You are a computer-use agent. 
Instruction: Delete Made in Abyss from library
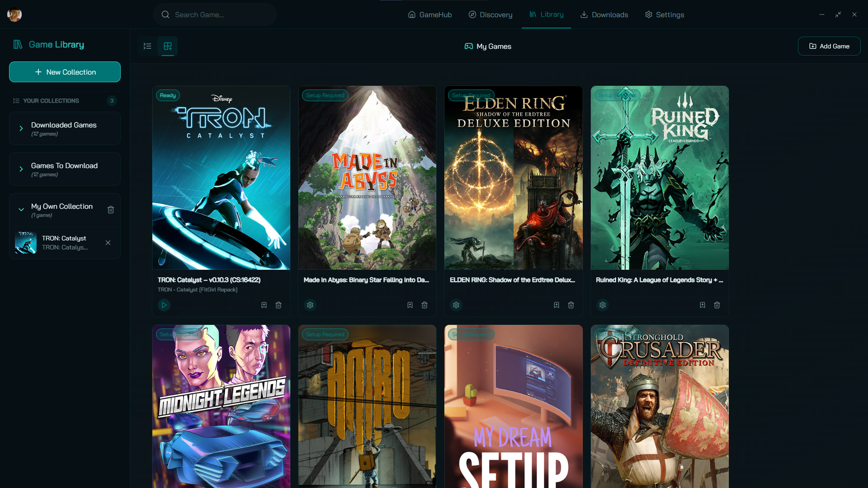tap(425, 305)
